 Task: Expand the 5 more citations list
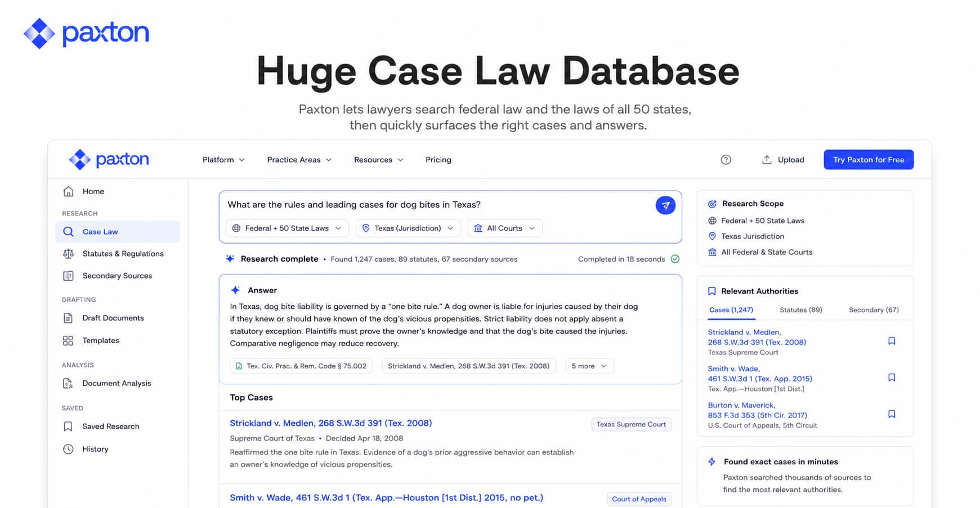[x=589, y=366]
